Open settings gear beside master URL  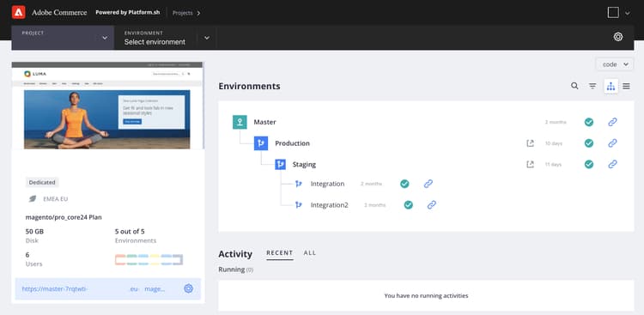pos(189,288)
